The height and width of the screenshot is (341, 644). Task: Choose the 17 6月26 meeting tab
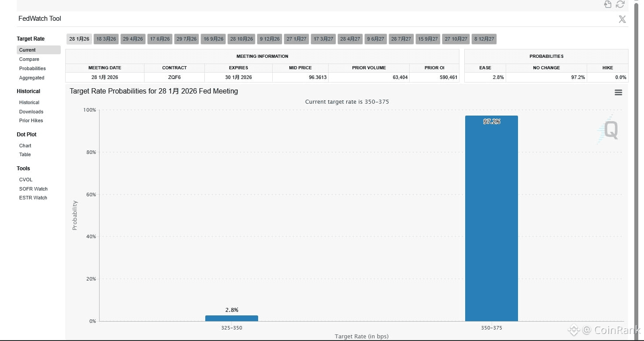(160, 39)
